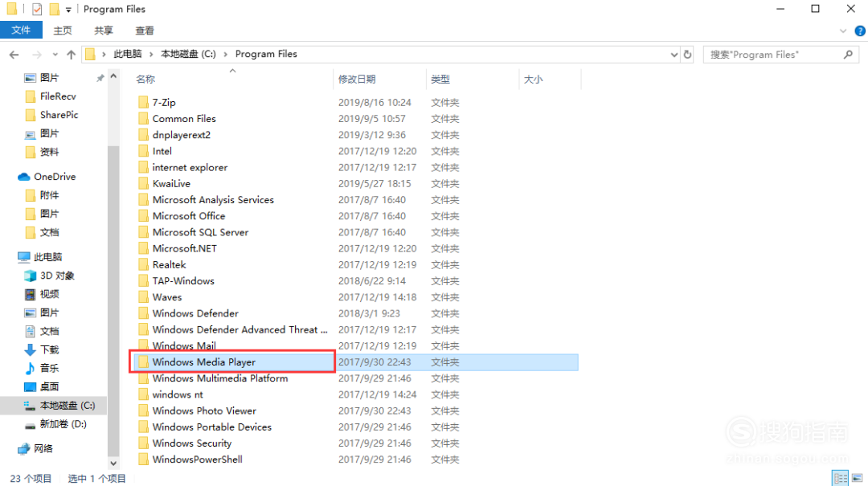Select the Common Files folder icon

143,118
